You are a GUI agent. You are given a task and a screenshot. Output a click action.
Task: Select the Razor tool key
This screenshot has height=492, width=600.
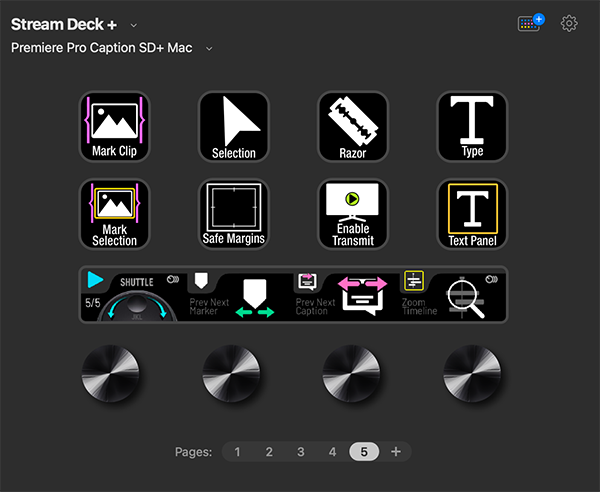353,127
